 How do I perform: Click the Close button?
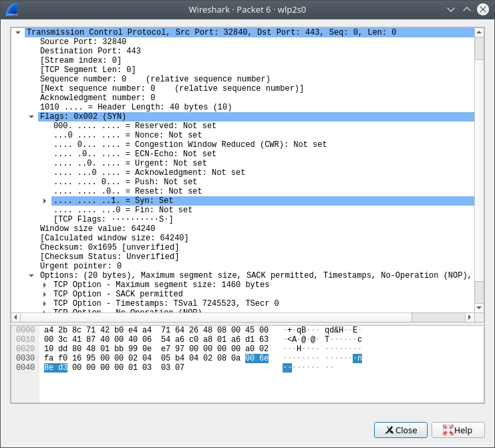point(401,430)
